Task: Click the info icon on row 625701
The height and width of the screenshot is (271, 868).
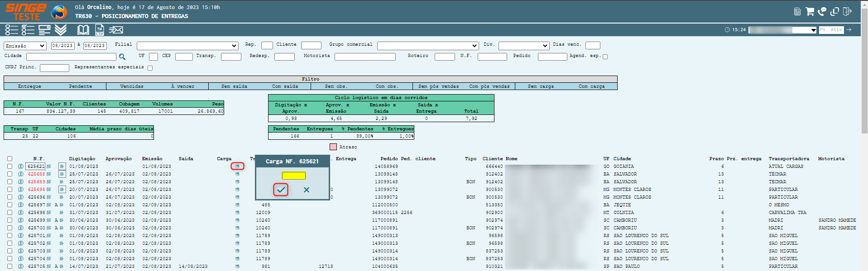Action: click(21, 236)
